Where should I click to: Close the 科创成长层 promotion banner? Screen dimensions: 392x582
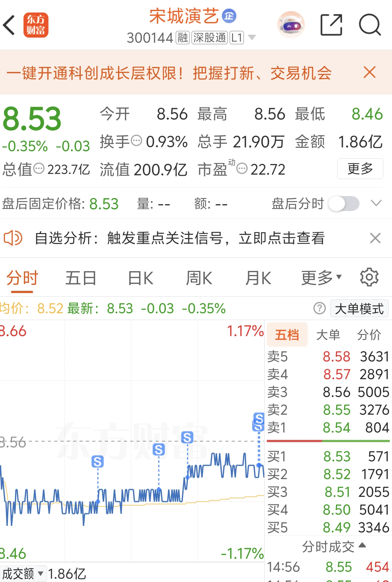(x=370, y=72)
